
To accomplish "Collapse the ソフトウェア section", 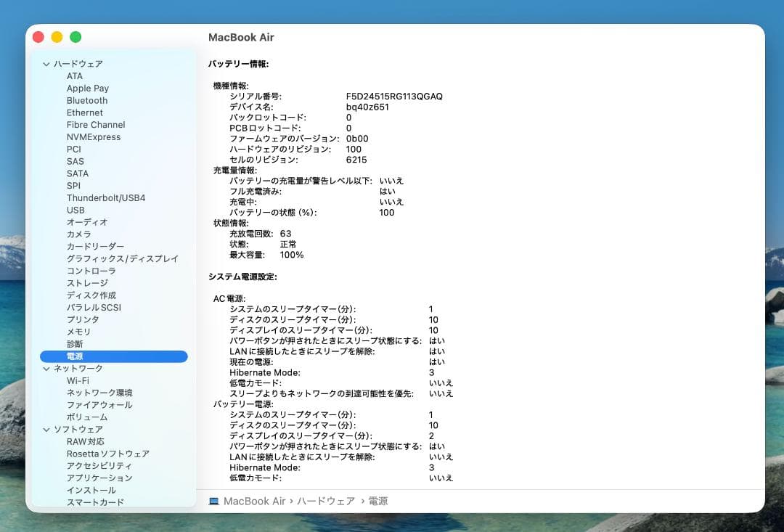I will pos(46,429).
